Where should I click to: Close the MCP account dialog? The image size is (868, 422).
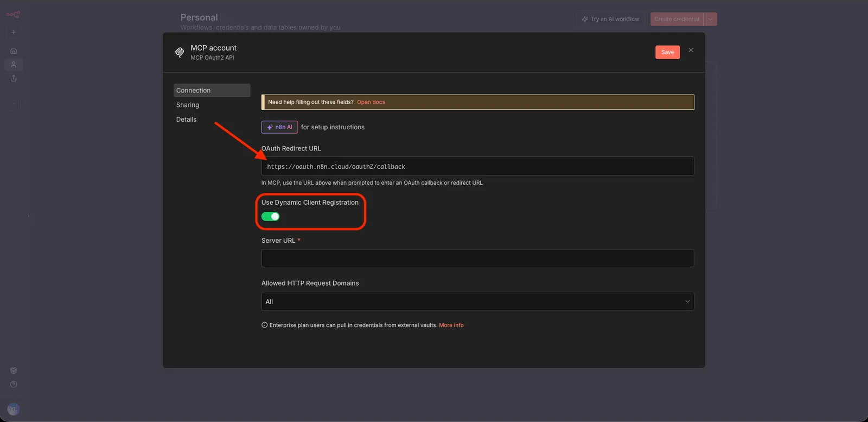point(691,50)
